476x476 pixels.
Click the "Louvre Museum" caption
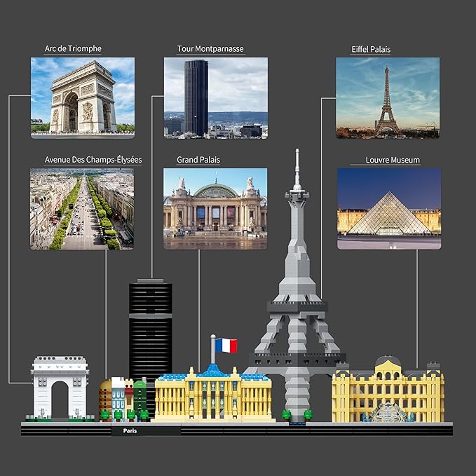pos(393,161)
